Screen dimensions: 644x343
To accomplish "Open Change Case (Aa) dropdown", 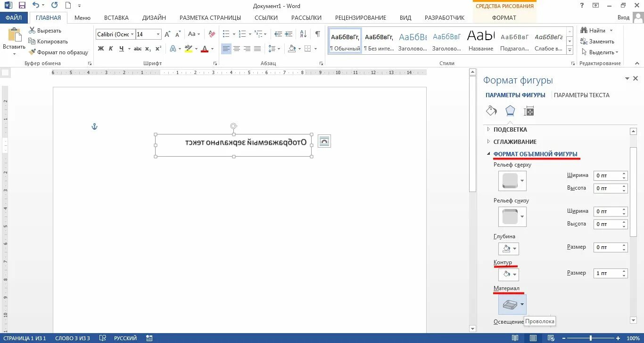I will click(x=194, y=34).
